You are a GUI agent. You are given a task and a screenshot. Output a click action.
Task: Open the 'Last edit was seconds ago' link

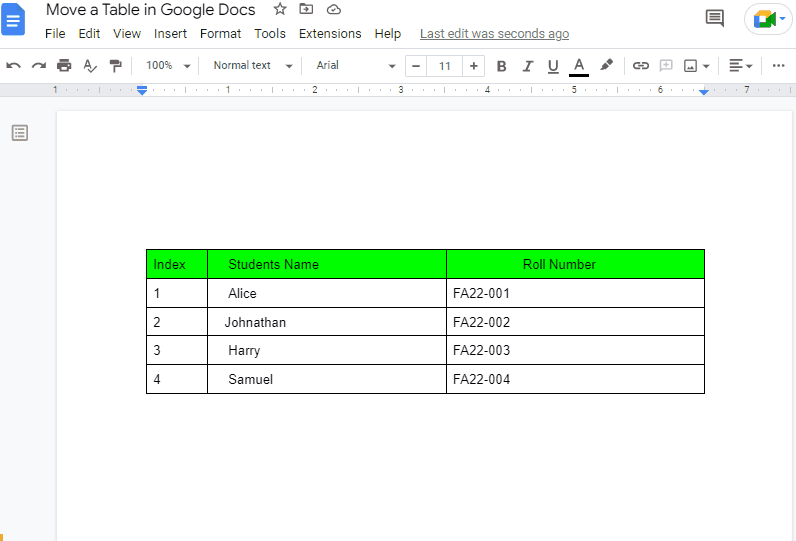494,34
